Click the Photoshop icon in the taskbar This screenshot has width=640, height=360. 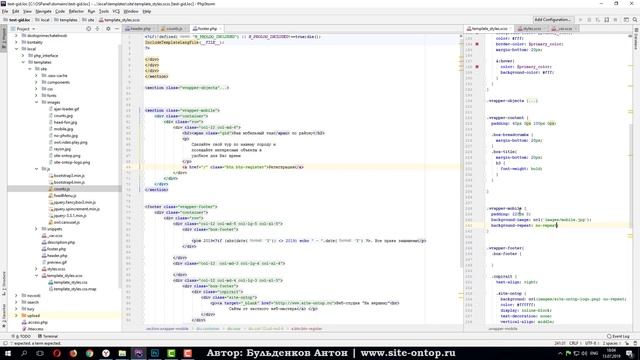[x=155, y=353]
